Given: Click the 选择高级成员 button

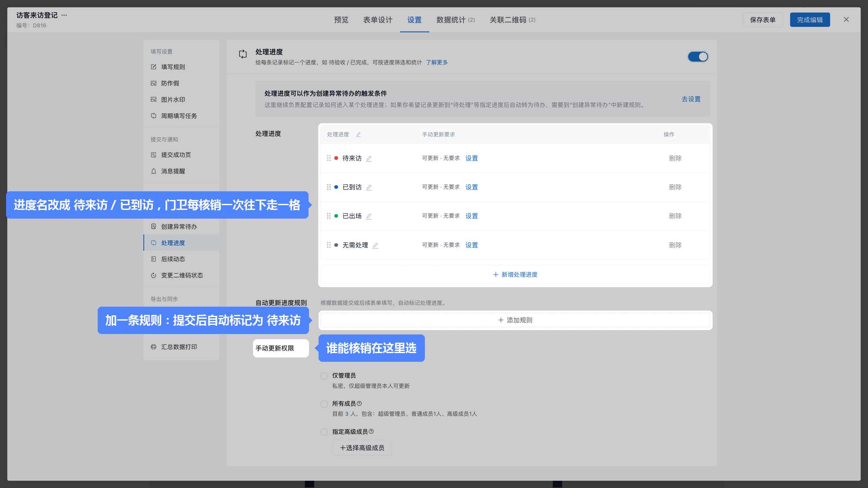Looking at the screenshot, I should 362,448.
